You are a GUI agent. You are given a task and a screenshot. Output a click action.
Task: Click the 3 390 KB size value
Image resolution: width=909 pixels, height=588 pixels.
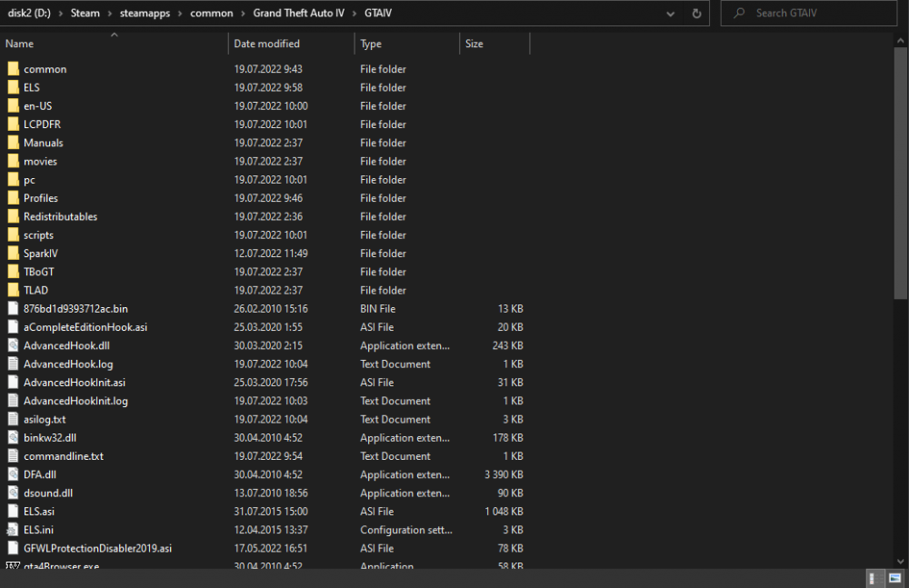pos(504,474)
